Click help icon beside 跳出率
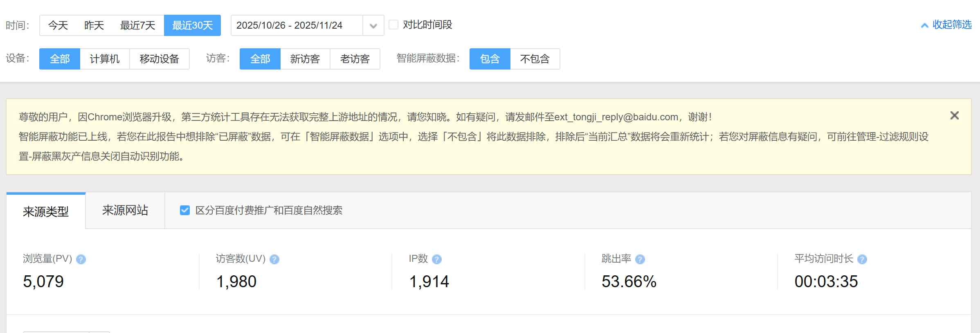The width and height of the screenshot is (980, 333). tap(640, 259)
